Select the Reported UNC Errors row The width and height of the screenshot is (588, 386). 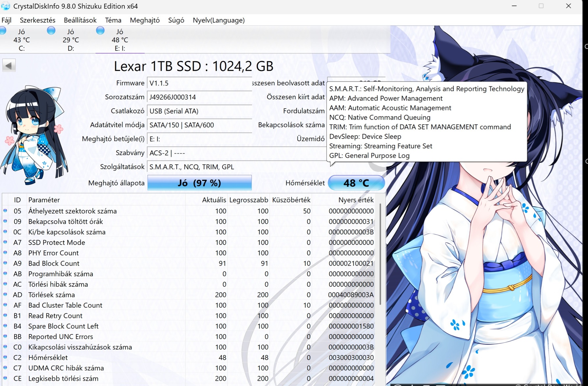(x=189, y=337)
